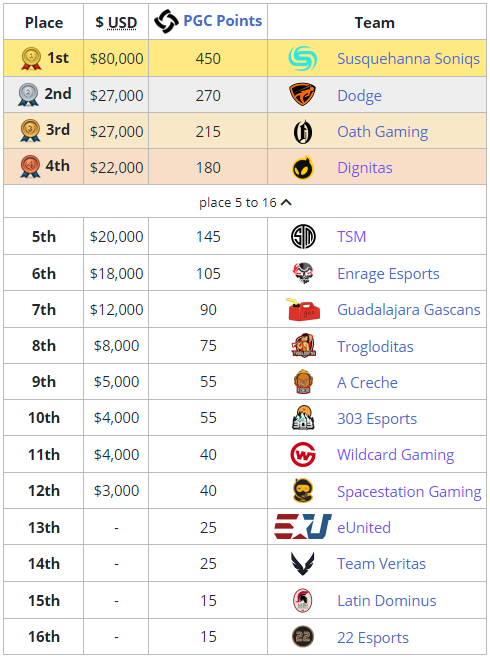Open the Latin Dominus team link

387,601
